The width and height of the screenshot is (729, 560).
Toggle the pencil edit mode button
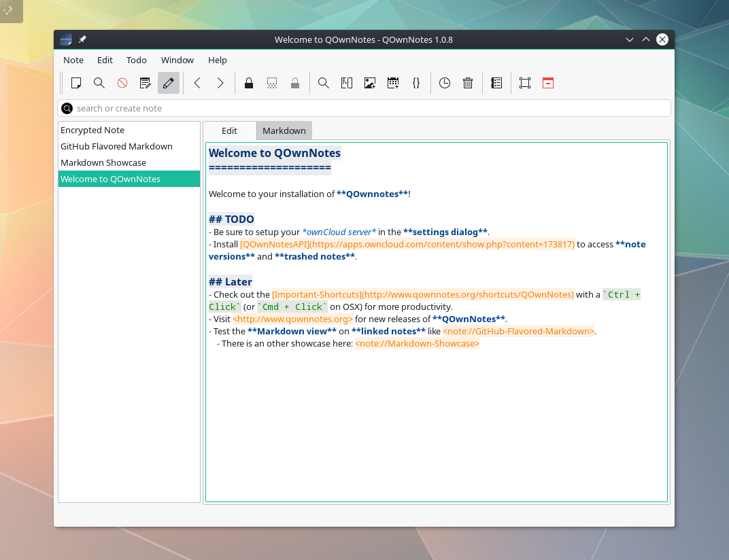point(168,83)
